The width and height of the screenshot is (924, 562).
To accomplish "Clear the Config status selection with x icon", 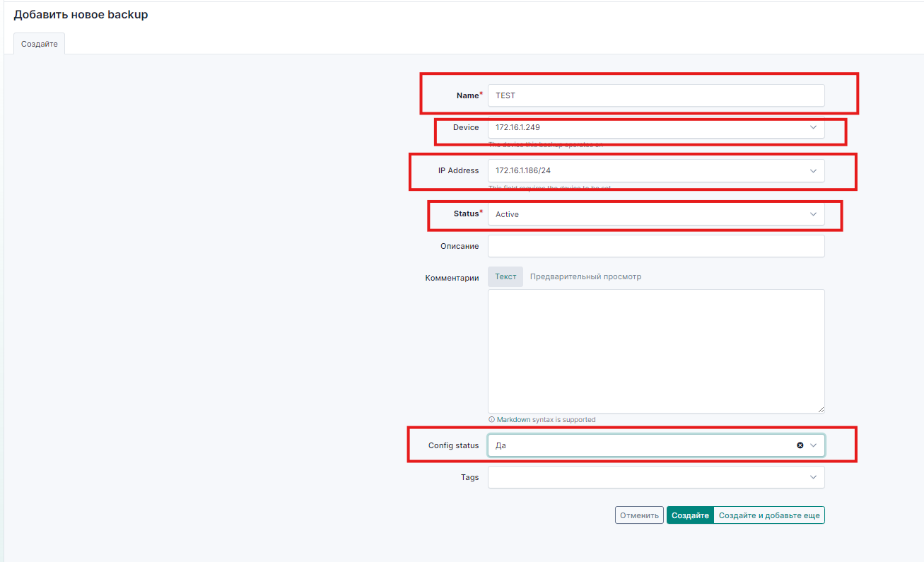I will 800,445.
